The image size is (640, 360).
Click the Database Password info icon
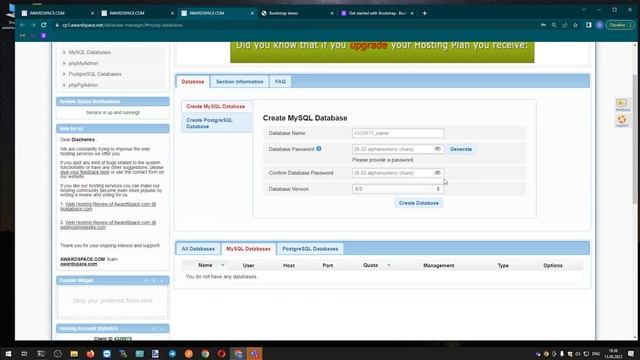(x=319, y=149)
